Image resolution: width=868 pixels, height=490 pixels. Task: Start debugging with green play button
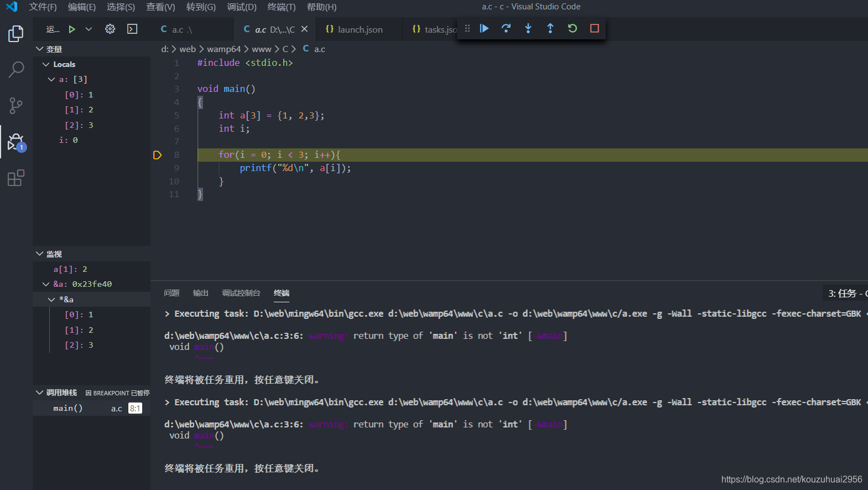click(x=72, y=29)
